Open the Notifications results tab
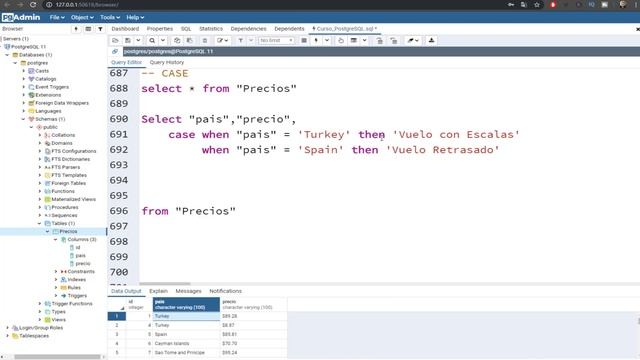 point(225,291)
